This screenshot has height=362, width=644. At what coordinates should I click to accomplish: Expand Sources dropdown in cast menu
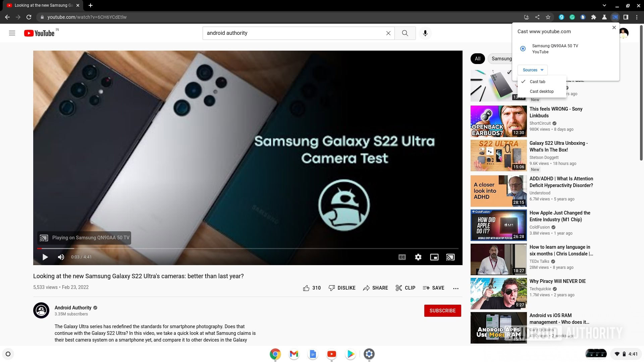(x=533, y=70)
